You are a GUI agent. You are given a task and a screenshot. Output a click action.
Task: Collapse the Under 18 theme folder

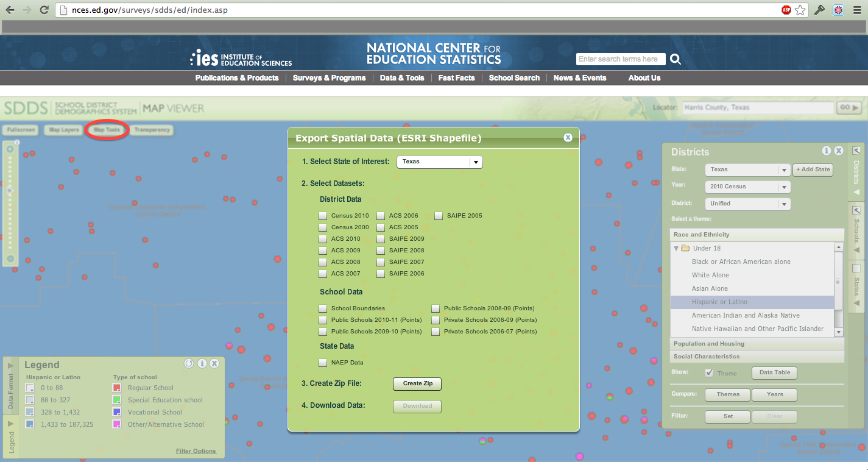point(676,248)
